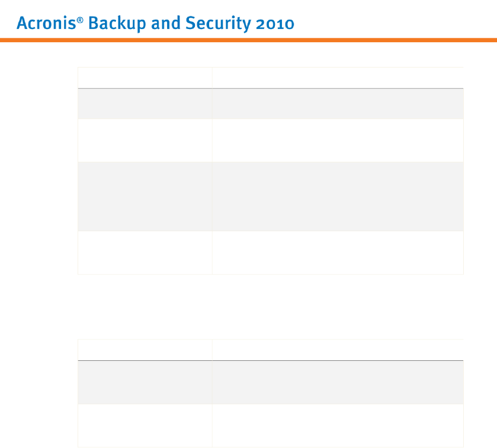Click the first gray row's left cell, upper table

pos(145,104)
